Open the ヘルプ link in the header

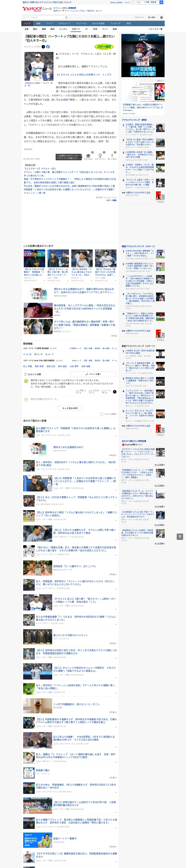[x=127, y=2]
